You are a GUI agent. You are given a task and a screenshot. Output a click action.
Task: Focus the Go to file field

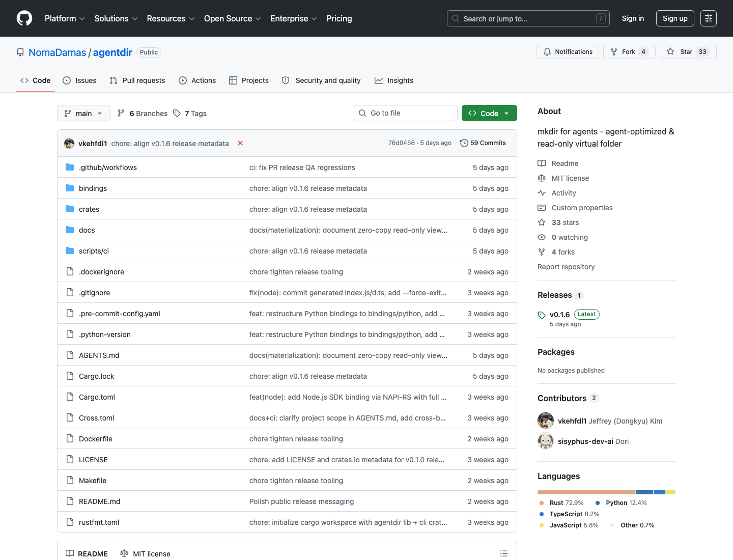[x=406, y=113]
